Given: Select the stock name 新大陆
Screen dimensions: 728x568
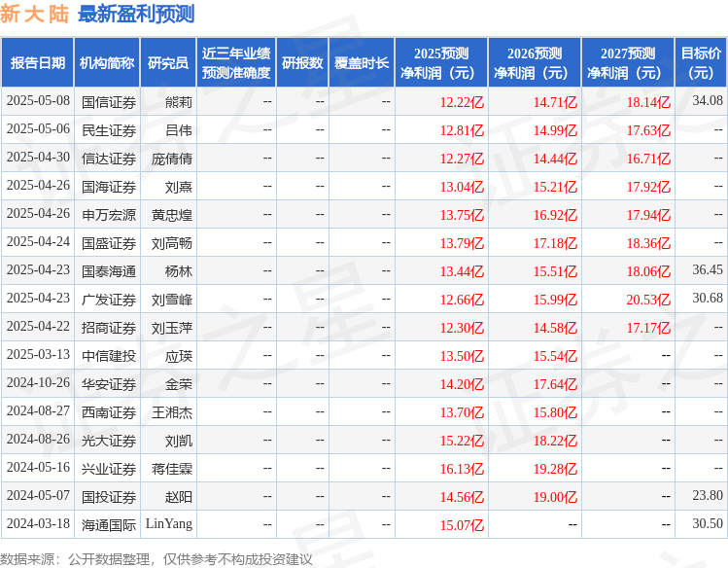Looking at the screenshot, I should 34,14.
